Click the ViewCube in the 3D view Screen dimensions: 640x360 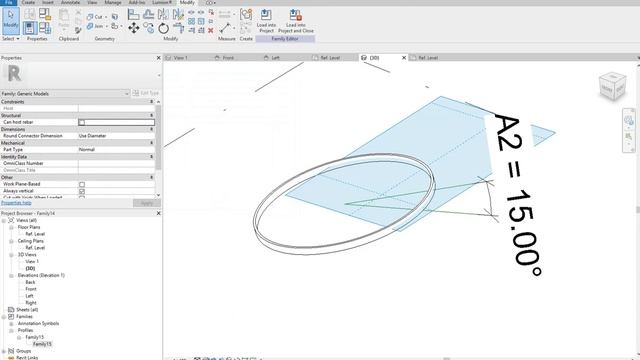click(613, 86)
